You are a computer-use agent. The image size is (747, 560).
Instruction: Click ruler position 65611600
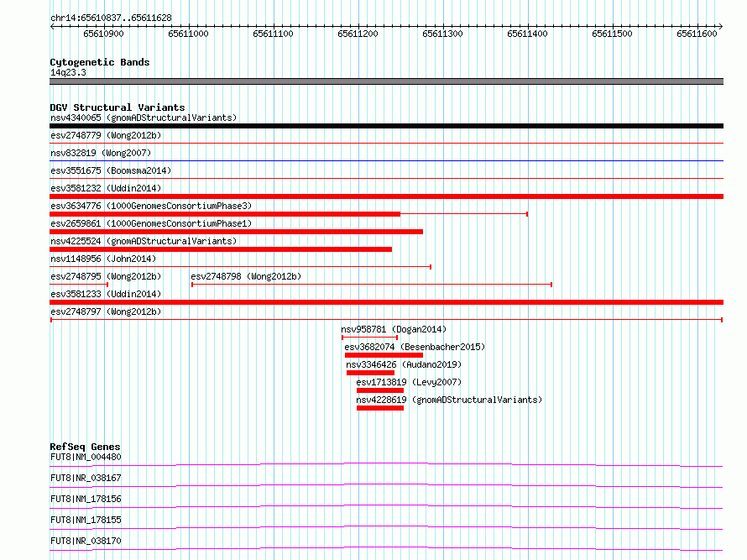pyautogui.click(x=697, y=34)
